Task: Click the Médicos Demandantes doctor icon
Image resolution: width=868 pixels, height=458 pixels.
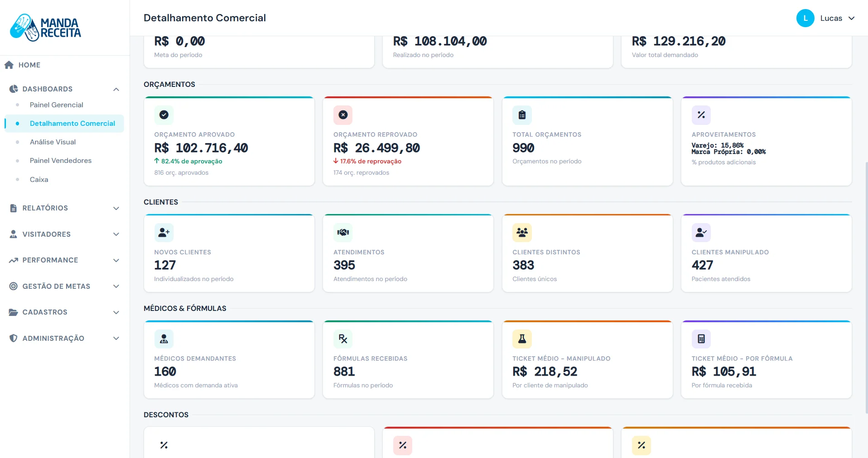Action: pos(164,339)
